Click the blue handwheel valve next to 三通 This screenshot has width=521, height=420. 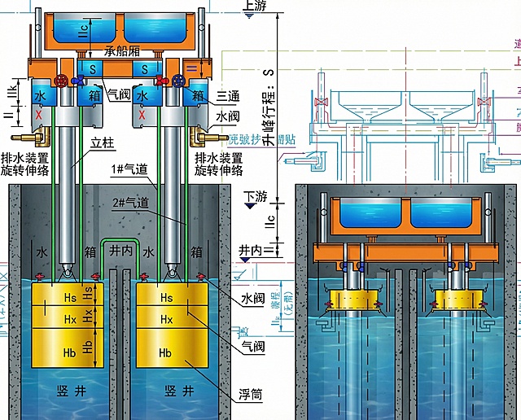tap(179, 81)
